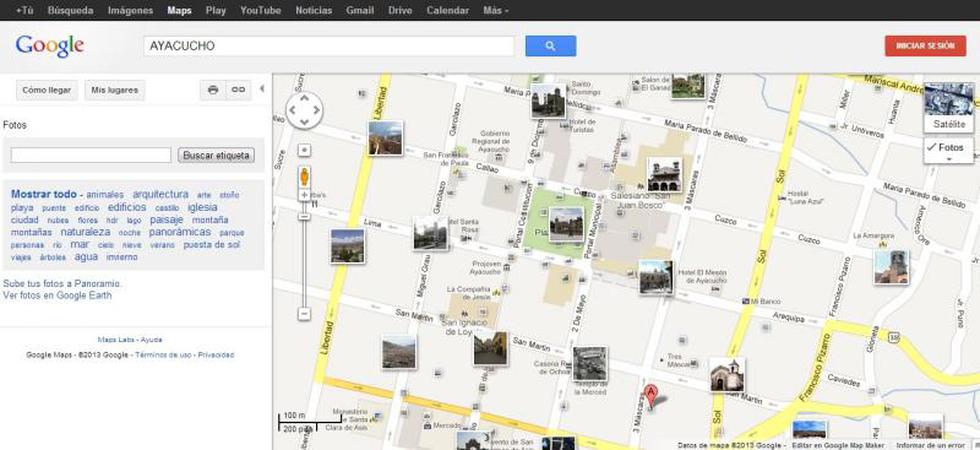Image resolution: width=980 pixels, height=450 pixels.
Task: Pan the map down with the bottom arrow
Action: [x=304, y=122]
